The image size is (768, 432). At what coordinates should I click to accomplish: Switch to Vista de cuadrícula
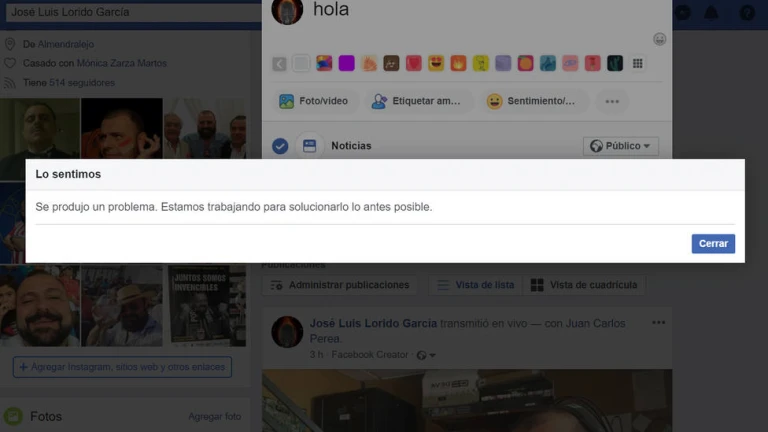(x=584, y=285)
